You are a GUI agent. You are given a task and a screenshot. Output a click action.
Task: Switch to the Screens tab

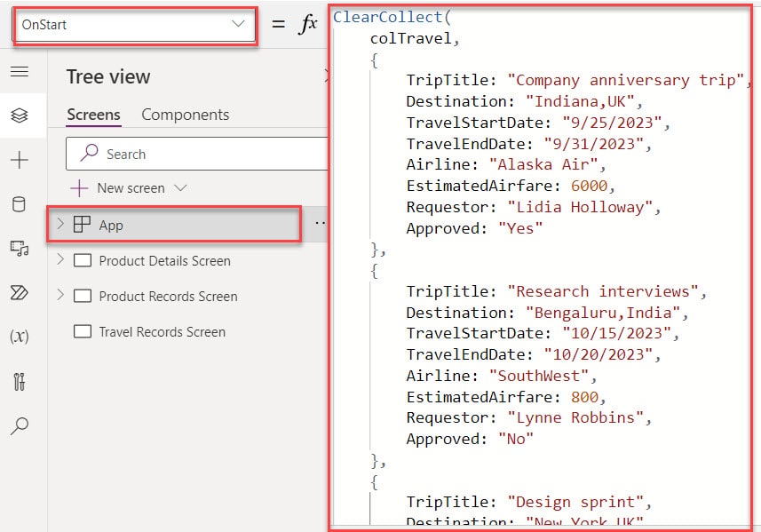(x=93, y=115)
